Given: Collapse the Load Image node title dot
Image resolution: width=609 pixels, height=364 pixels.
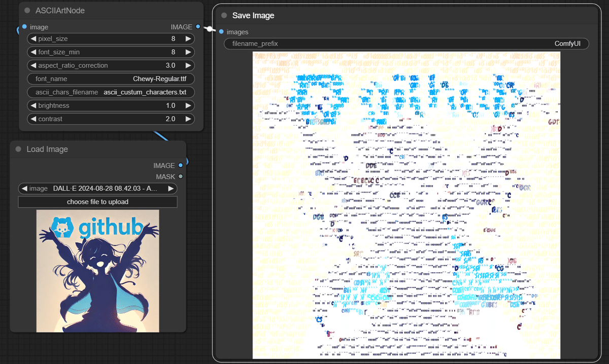Looking at the screenshot, I should [18, 149].
